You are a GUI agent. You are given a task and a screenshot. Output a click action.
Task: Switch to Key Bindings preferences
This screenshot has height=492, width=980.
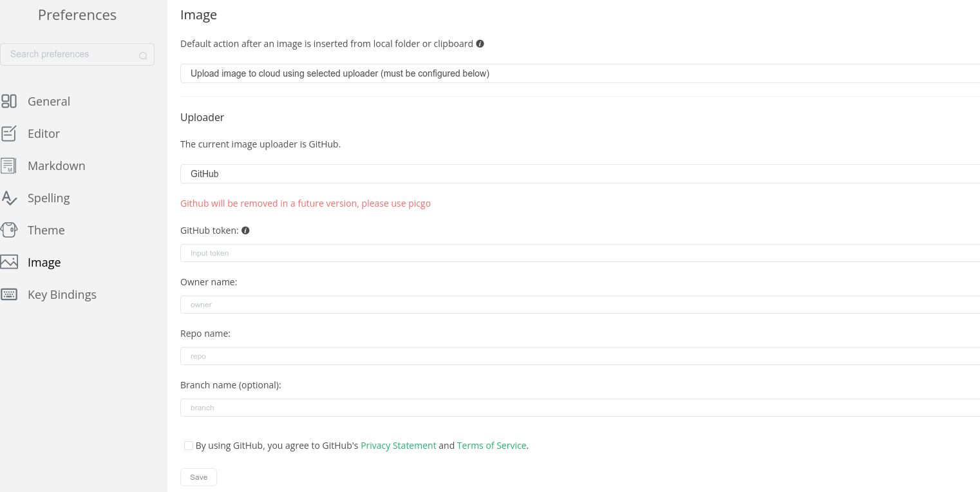click(x=62, y=294)
